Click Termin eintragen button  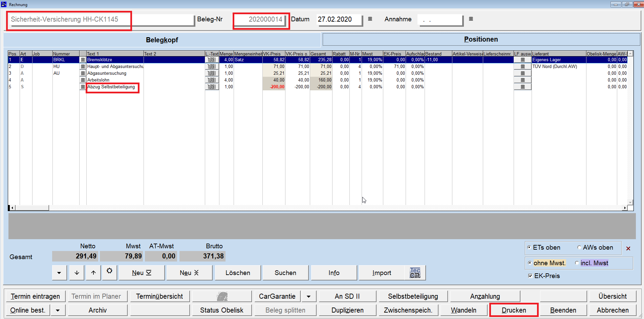(x=35, y=296)
